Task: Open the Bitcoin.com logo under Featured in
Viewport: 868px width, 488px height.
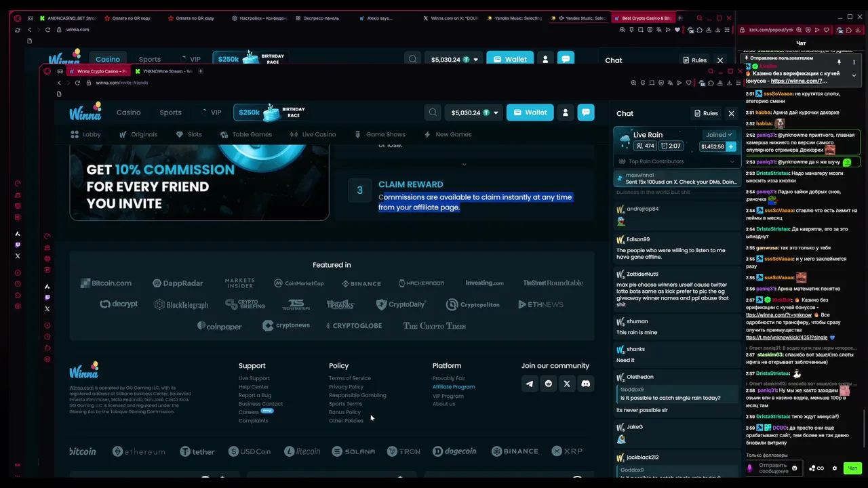Action: (x=106, y=283)
